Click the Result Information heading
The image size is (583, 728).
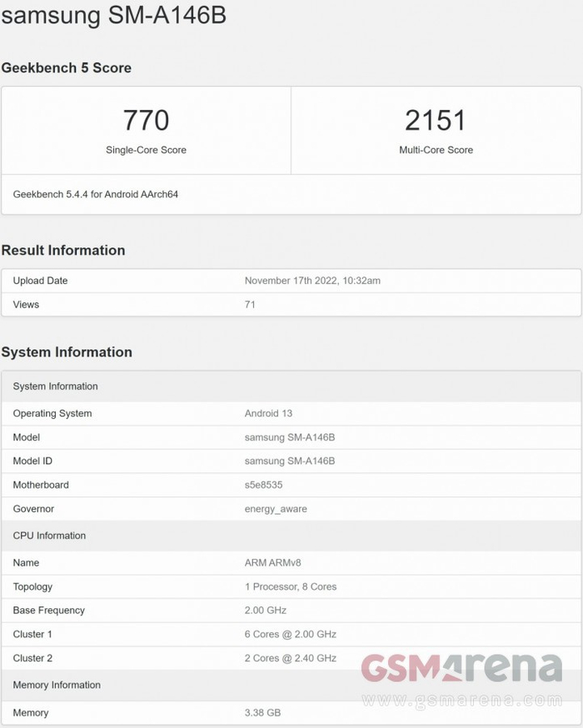[63, 250]
